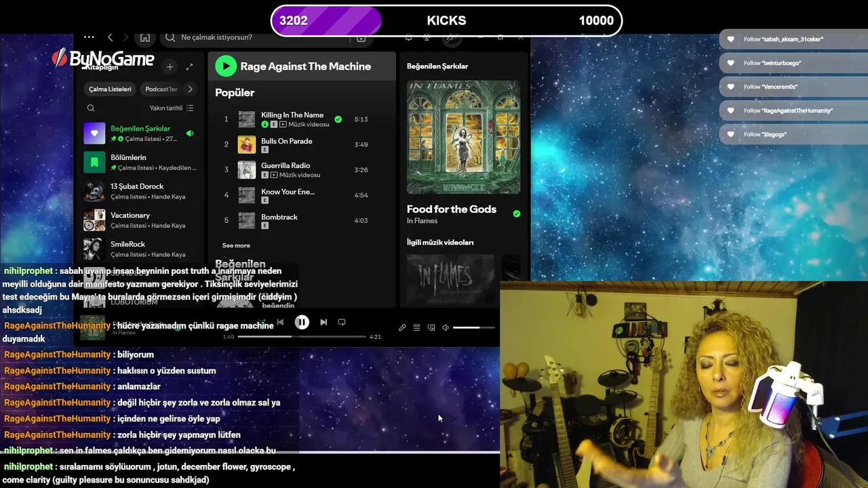The height and width of the screenshot is (488, 868).
Task: Click the chat message 'haklısın o yüzden sustum'
Action: (167, 371)
